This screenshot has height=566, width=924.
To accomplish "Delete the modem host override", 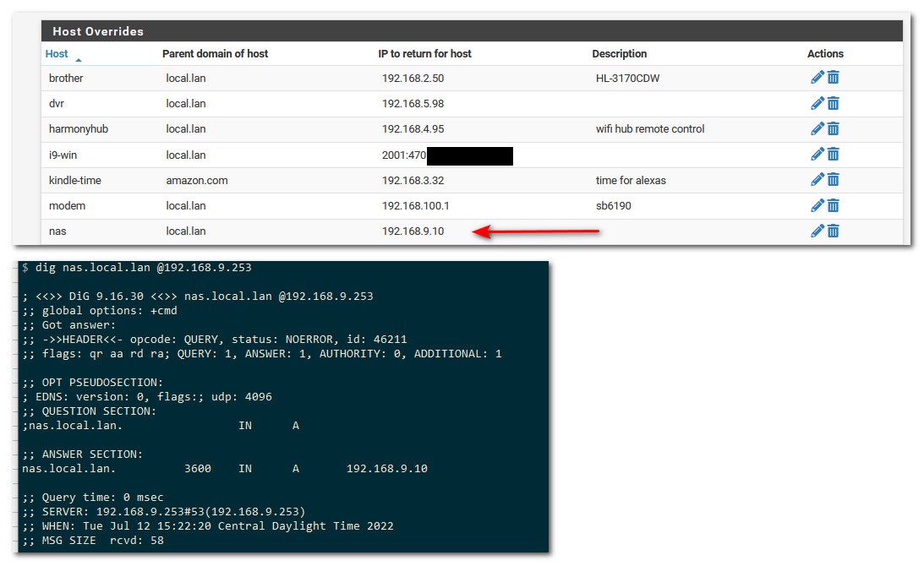I will [x=834, y=205].
